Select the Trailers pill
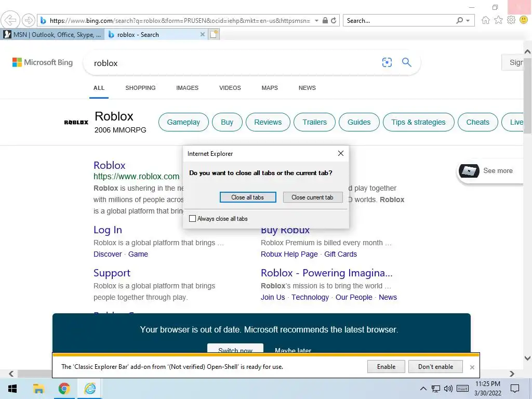The height and width of the screenshot is (399, 532). 314,122
